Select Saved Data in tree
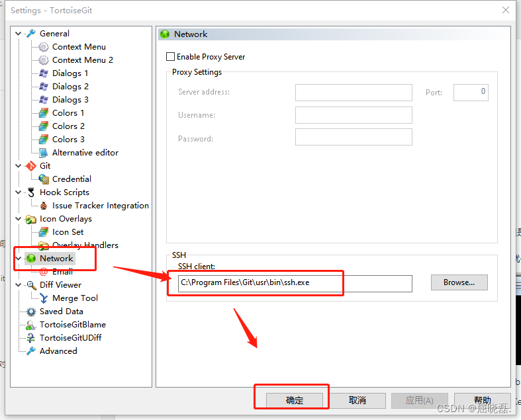The width and height of the screenshot is (521, 420). pyautogui.click(x=62, y=312)
